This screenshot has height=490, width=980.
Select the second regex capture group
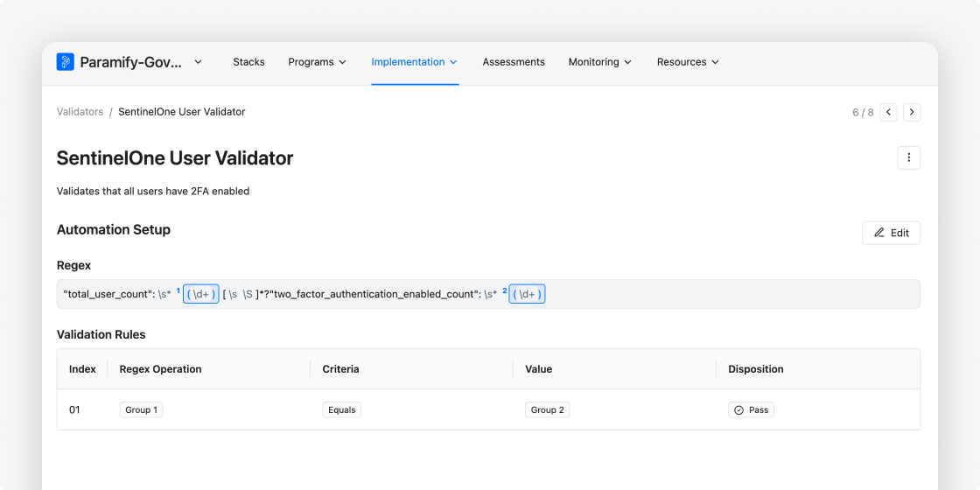[528, 294]
